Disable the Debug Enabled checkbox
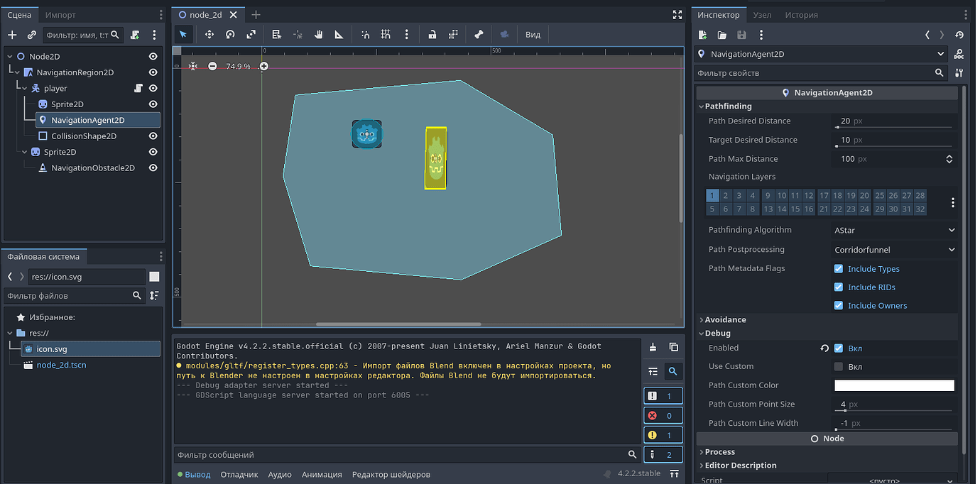Screen dimensions: 980x484 click(839, 348)
